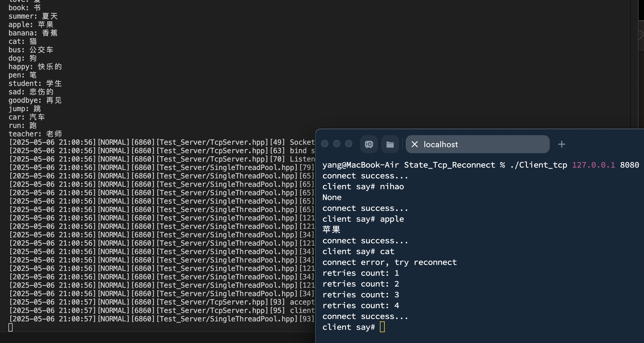Click the server terminal bottom cursor
This screenshot has height=343, width=644.
point(11,327)
